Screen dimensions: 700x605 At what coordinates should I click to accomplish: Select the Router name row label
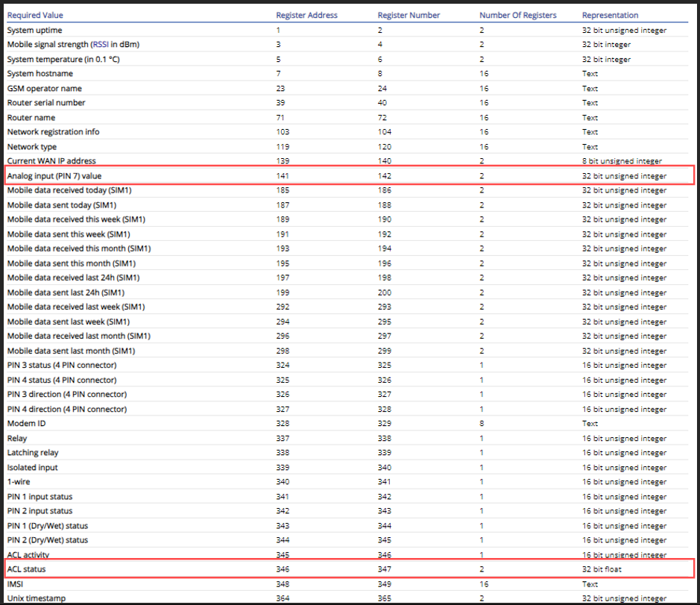click(31, 118)
